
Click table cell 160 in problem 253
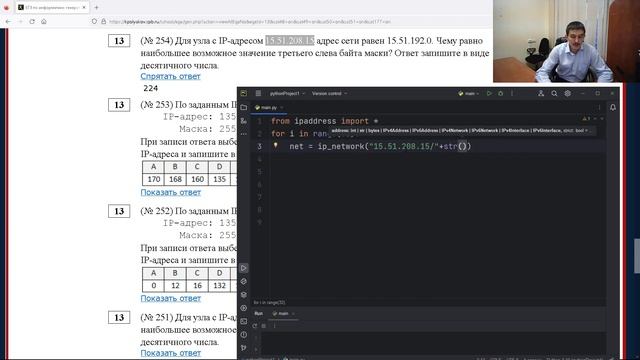click(x=197, y=179)
